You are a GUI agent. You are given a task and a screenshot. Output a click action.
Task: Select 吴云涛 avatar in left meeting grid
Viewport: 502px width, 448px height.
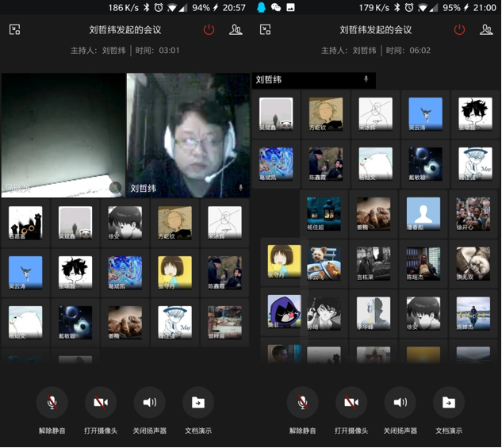click(25, 272)
